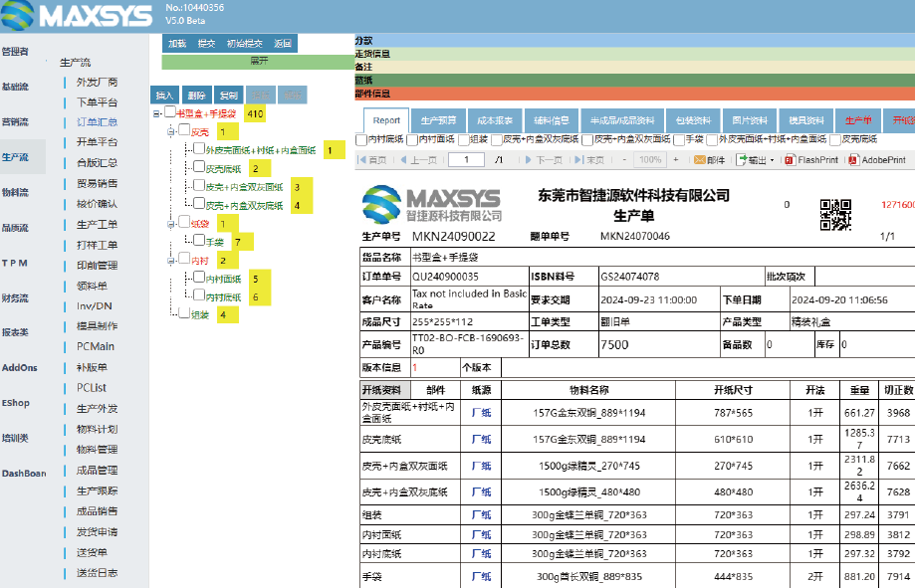
Task: Expand the 备注 section bar
Action: tap(634, 67)
